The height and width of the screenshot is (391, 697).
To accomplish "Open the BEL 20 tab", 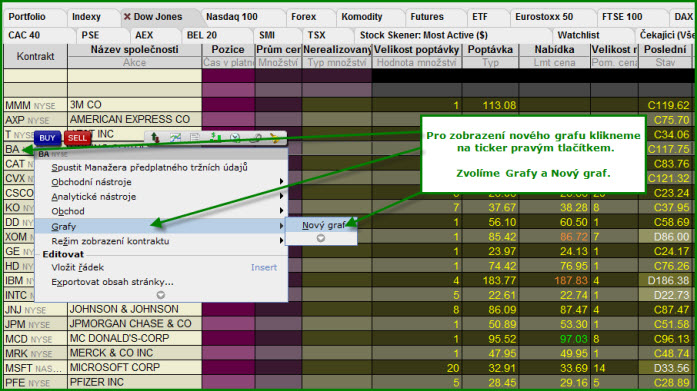I will (202, 35).
